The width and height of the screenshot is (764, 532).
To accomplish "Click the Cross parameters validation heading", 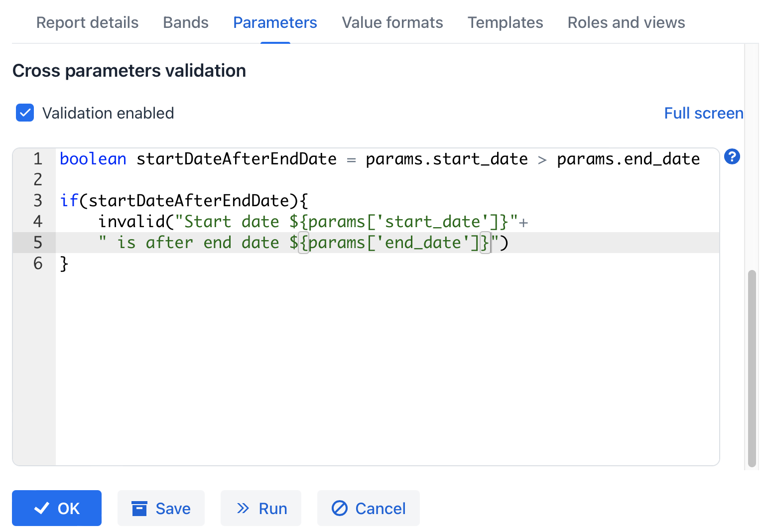I will click(x=129, y=71).
